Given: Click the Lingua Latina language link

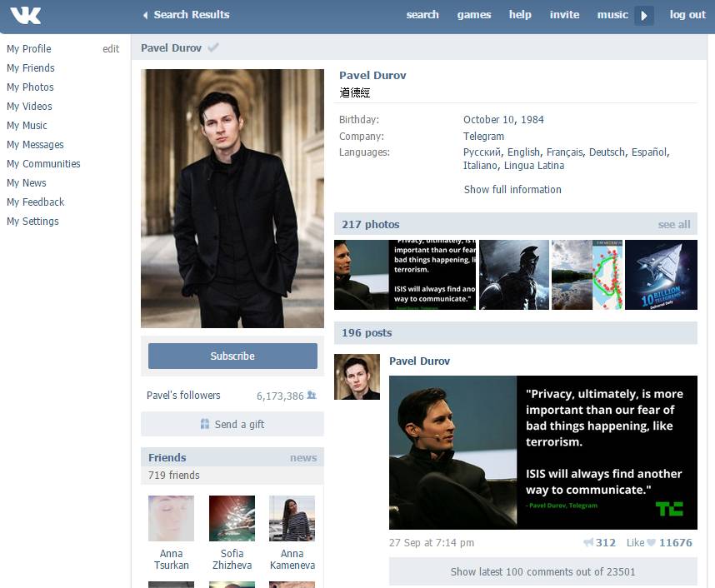Looking at the screenshot, I should 534,166.
